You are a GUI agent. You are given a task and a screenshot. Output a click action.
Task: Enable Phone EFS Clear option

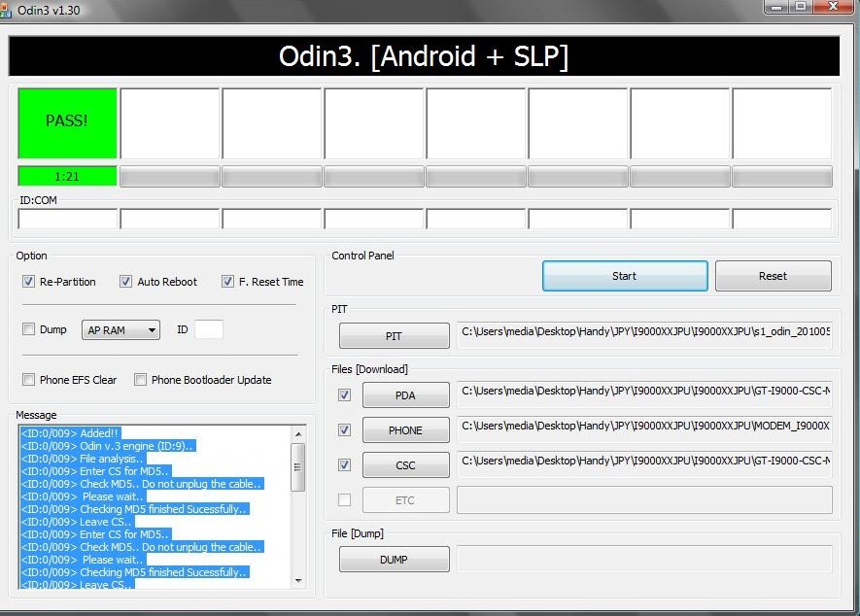pyautogui.click(x=28, y=380)
